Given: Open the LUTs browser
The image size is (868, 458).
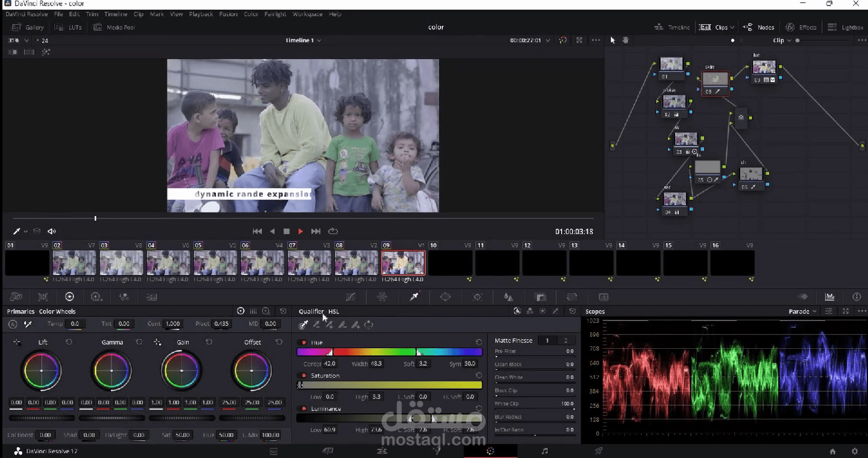Looking at the screenshot, I should [x=68, y=27].
